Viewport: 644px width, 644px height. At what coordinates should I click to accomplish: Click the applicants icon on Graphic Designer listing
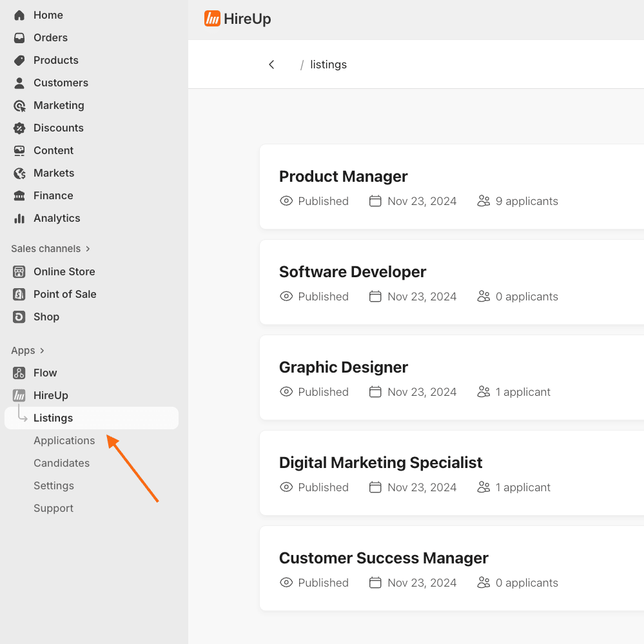pyautogui.click(x=483, y=391)
